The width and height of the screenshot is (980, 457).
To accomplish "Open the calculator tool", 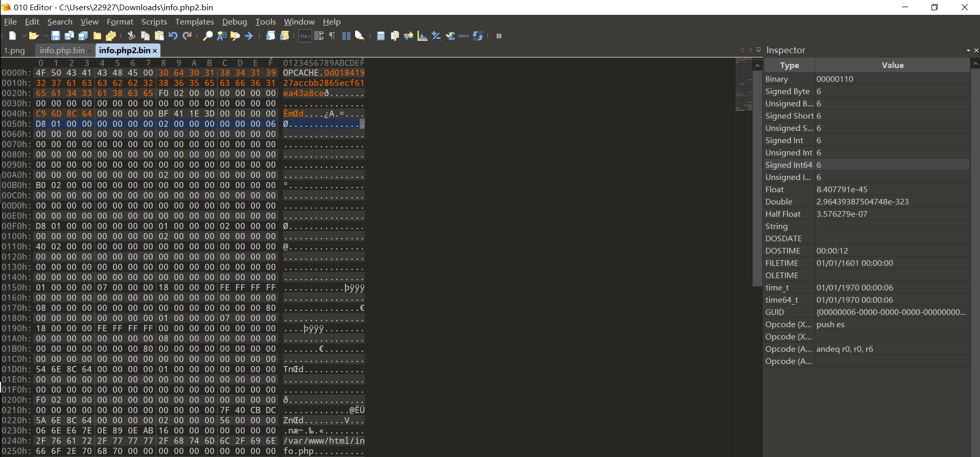I will pos(381,36).
